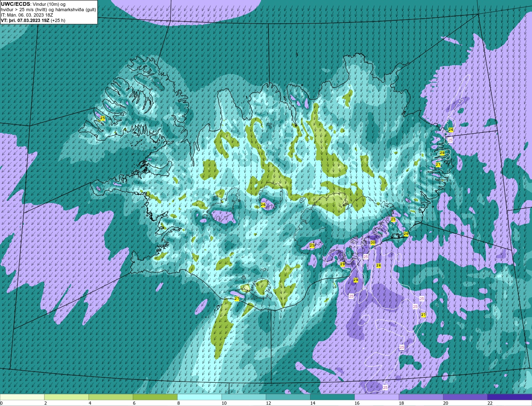The width and height of the screenshot is (532, 406).
Task: Click the yellow "30" maximum gust label
Action: tap(373, 242)
